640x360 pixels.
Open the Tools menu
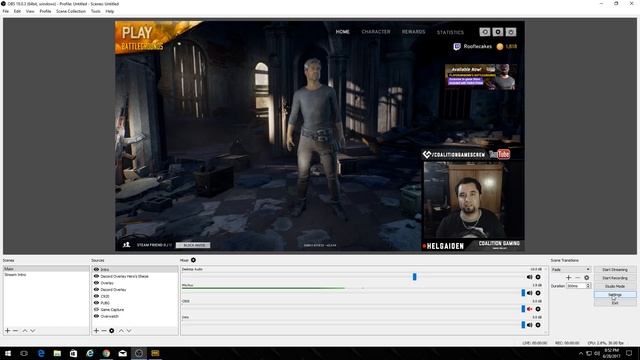pos(96,11)
